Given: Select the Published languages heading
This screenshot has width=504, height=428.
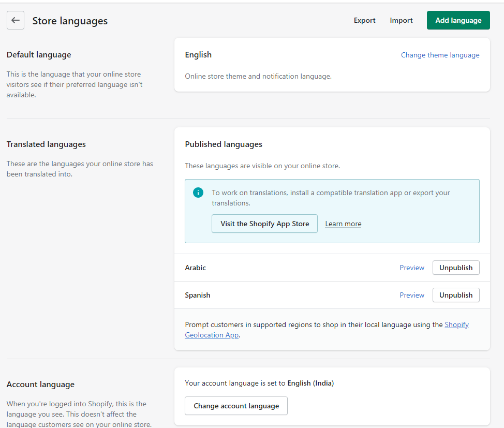Looking at the screenshot, I should (224, 144).
